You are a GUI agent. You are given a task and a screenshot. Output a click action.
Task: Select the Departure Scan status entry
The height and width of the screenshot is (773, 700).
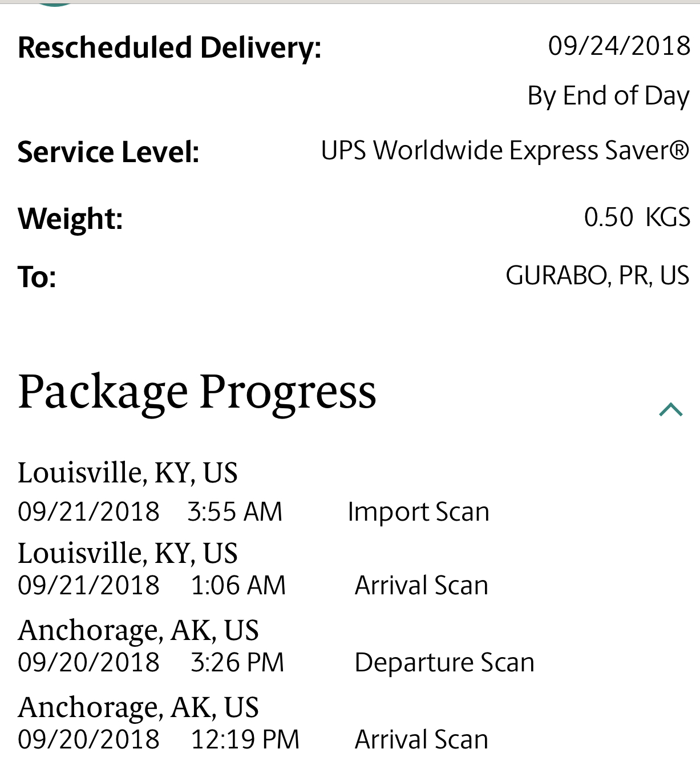click(x=444, y=662)
